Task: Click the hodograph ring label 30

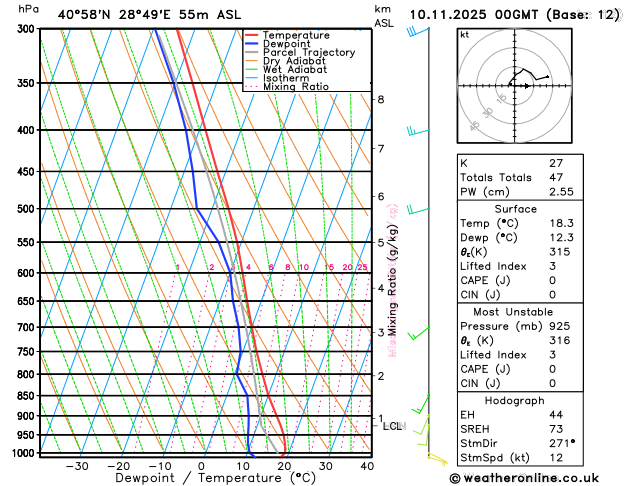Action: pos(488,113)
